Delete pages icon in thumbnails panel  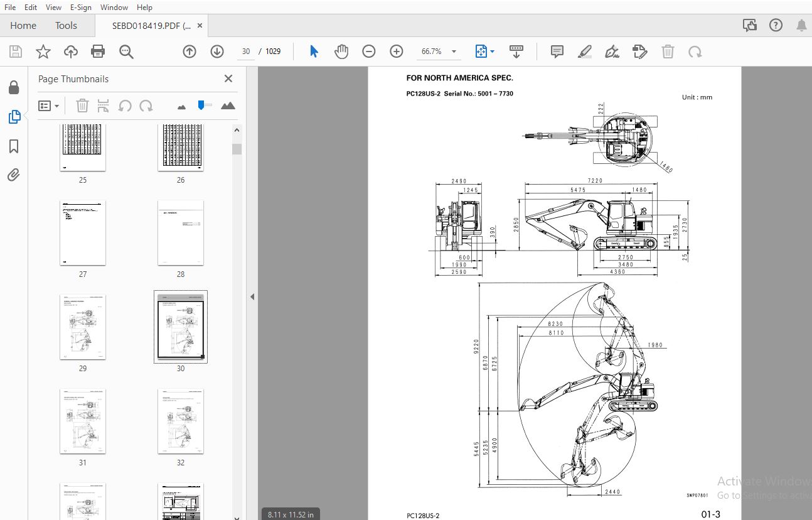pos(82,106)
